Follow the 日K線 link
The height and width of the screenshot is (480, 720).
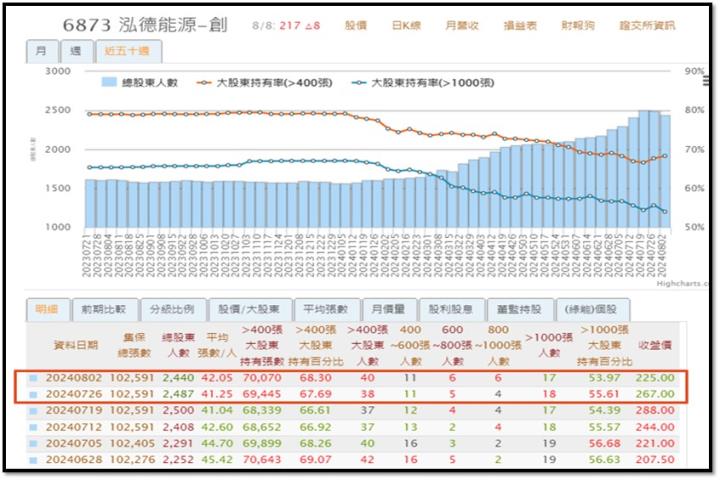(x=406, y=26)
